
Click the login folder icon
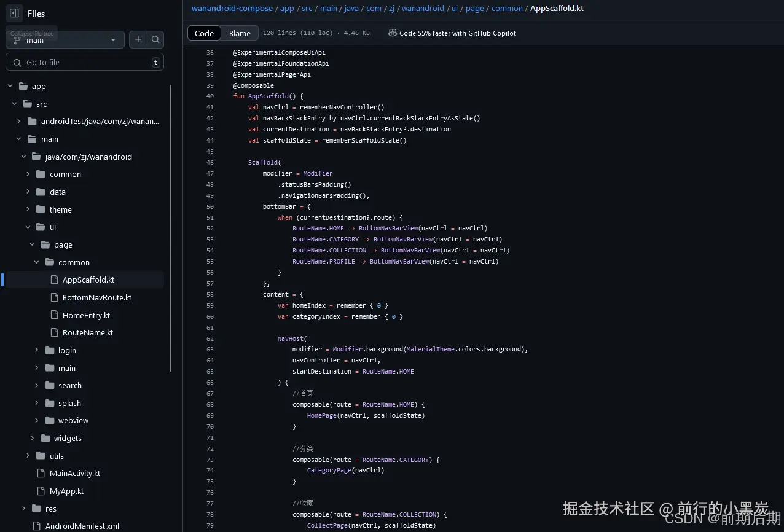[50, 350]
